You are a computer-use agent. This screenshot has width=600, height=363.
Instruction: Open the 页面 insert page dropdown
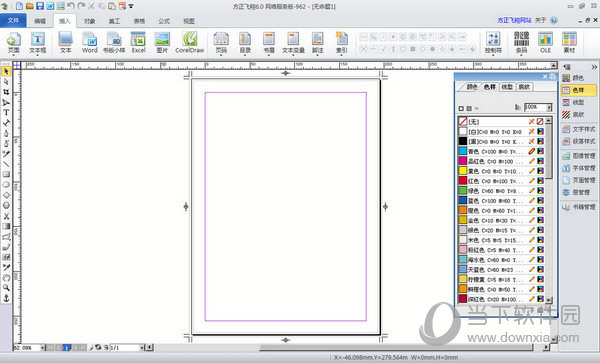click(x=13, y=55)
